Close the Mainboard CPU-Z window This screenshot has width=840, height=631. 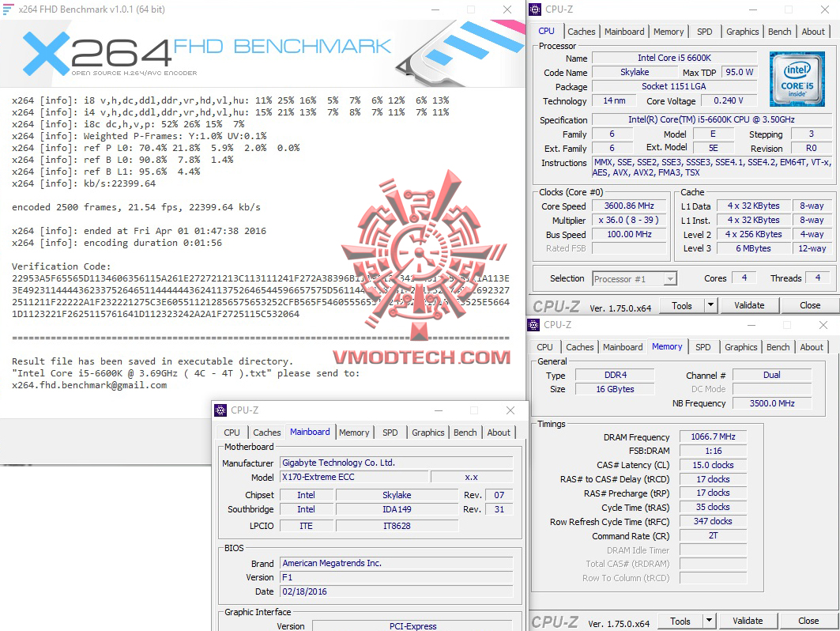tap(510, 410)
